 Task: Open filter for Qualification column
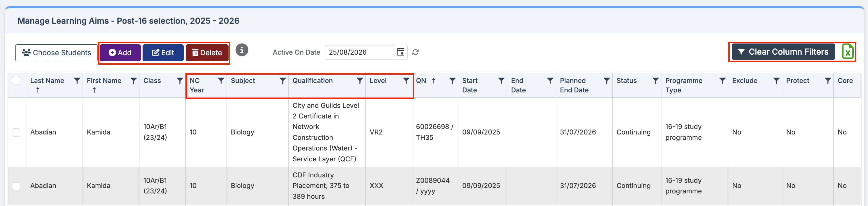360,81
